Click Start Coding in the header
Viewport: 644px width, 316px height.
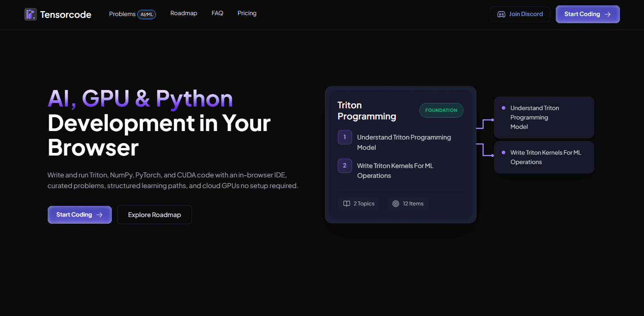(587, 14)
